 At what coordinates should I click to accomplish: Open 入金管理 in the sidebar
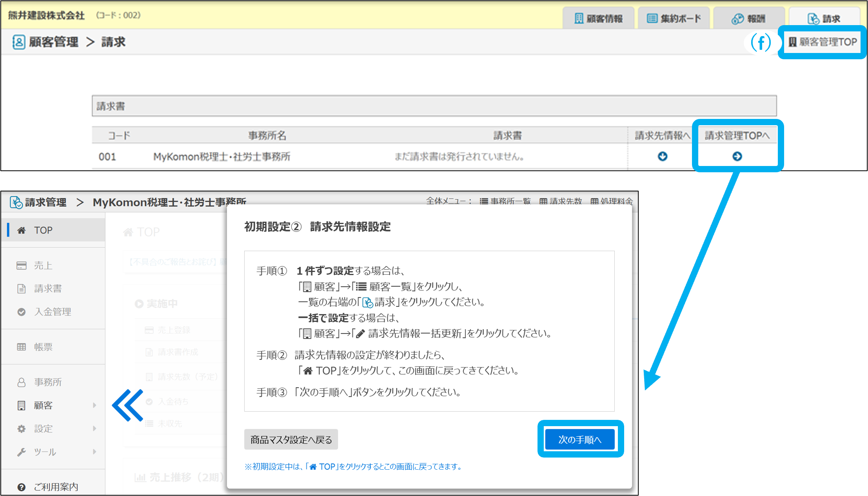tap(52, 312)
